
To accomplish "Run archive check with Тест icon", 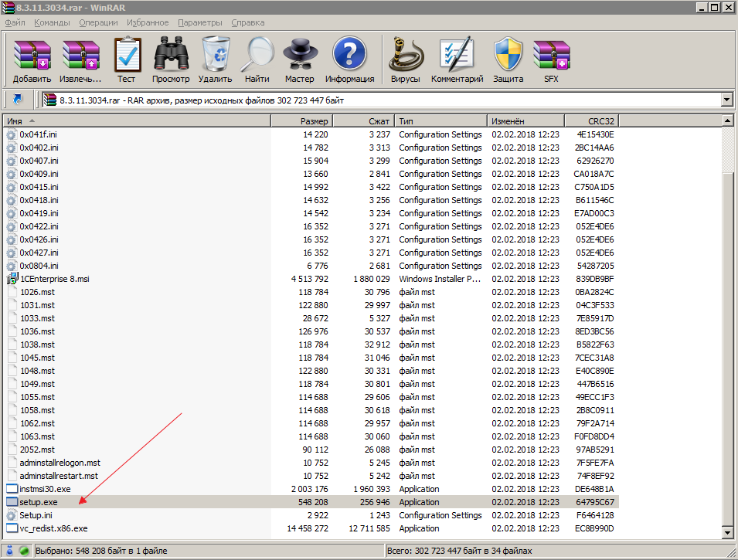I will 127,55.
